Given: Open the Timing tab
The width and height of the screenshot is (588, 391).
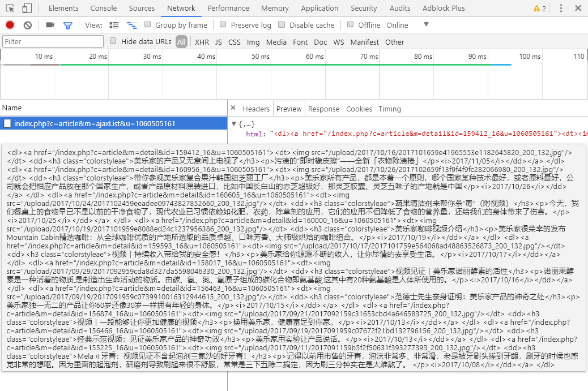Looking at the screenshot, I should click(390, 109).
